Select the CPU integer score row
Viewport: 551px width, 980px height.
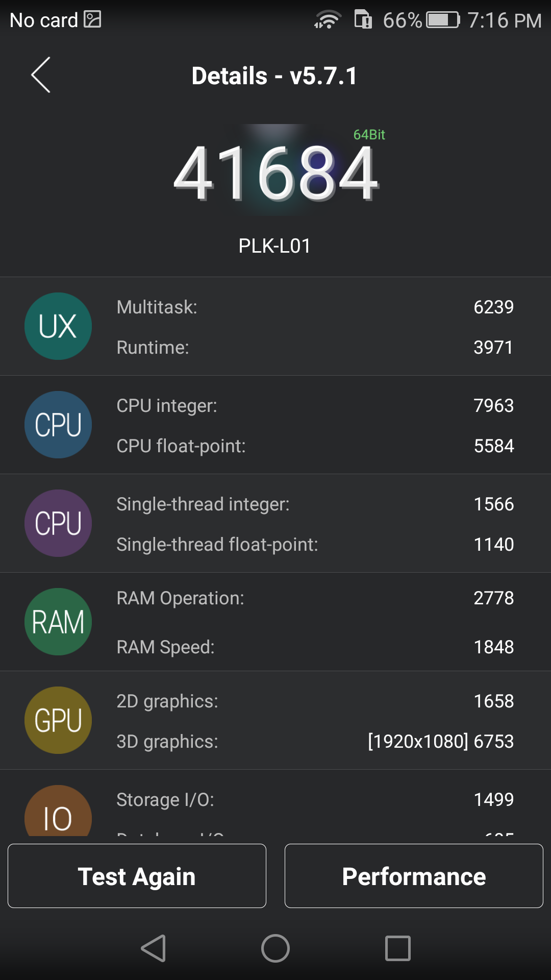315,406
